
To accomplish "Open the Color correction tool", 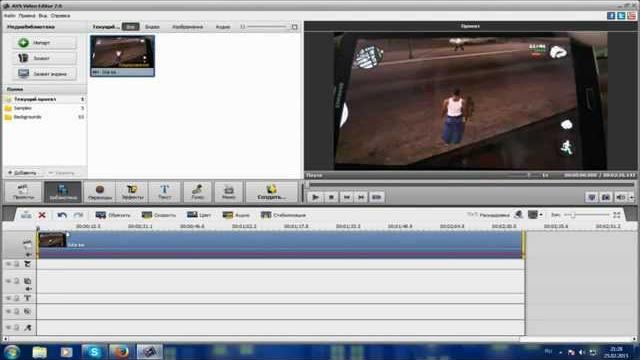I will pyautogui.click(x=199, y=215).
